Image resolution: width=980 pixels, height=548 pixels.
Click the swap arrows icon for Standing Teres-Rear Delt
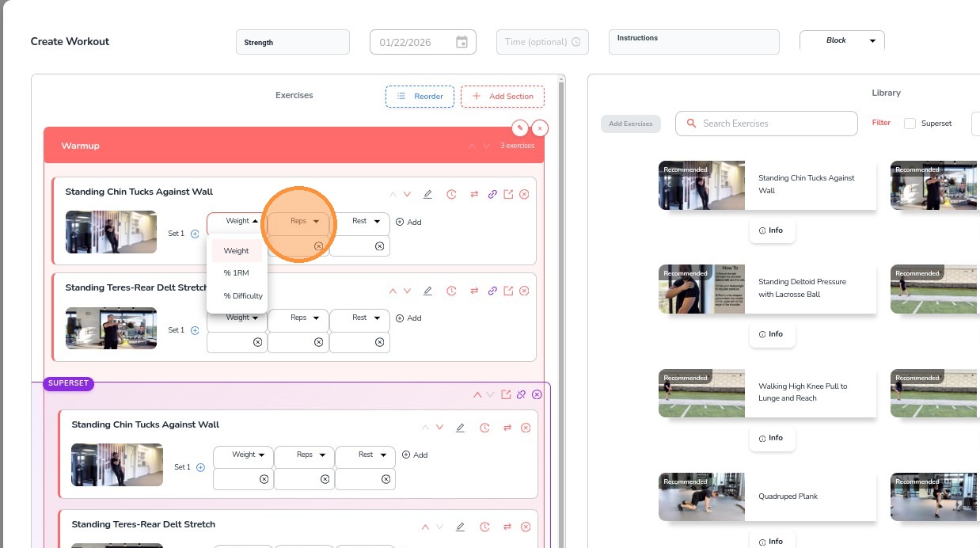point(474,291)
